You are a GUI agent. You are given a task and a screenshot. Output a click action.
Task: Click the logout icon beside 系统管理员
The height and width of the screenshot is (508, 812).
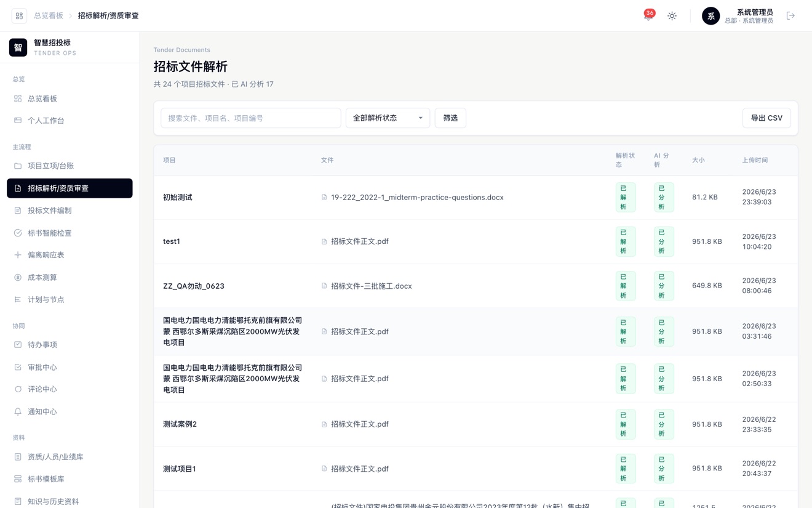[790, 16]
